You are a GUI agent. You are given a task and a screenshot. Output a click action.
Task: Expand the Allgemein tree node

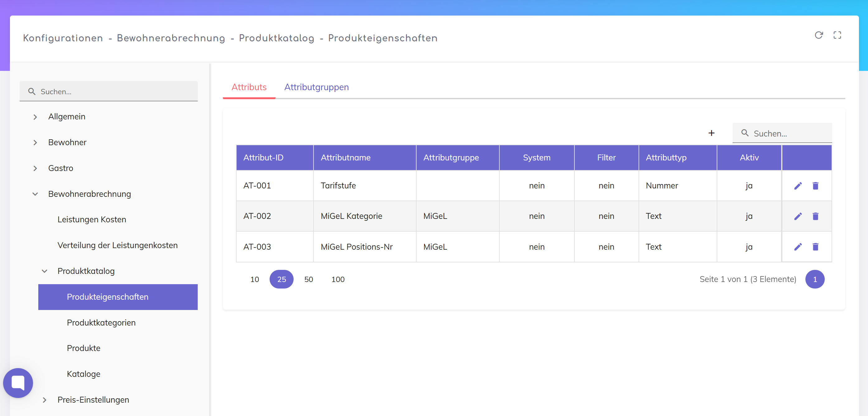point(35,117)
